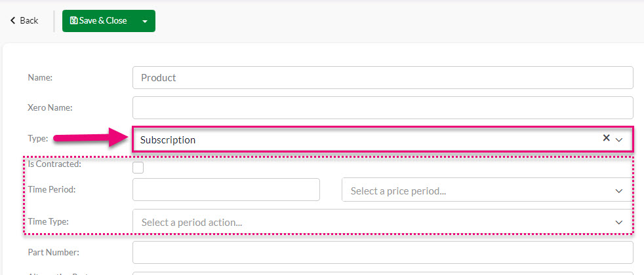The height and width of the screenshot is (275, 644).
Task: Click the Save & Close button
Action: click(x=98, y=21)
